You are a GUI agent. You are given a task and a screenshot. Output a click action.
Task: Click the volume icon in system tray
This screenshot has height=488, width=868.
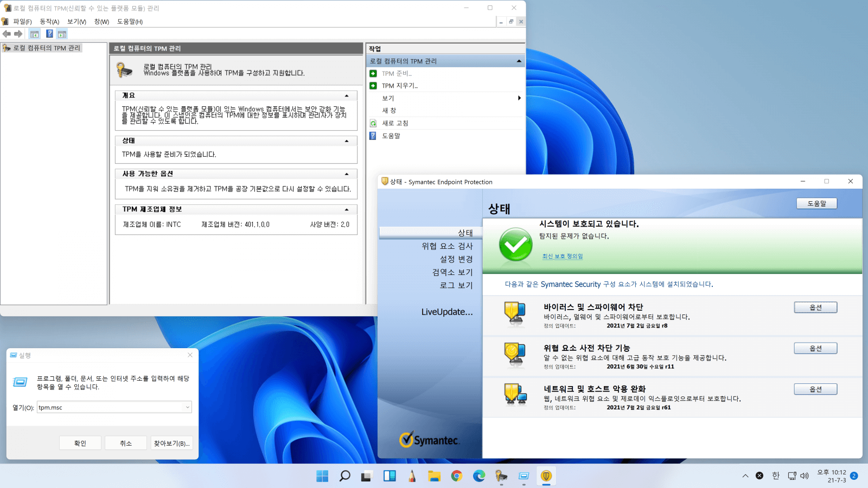pyautogui.click(x=805, y=476)
